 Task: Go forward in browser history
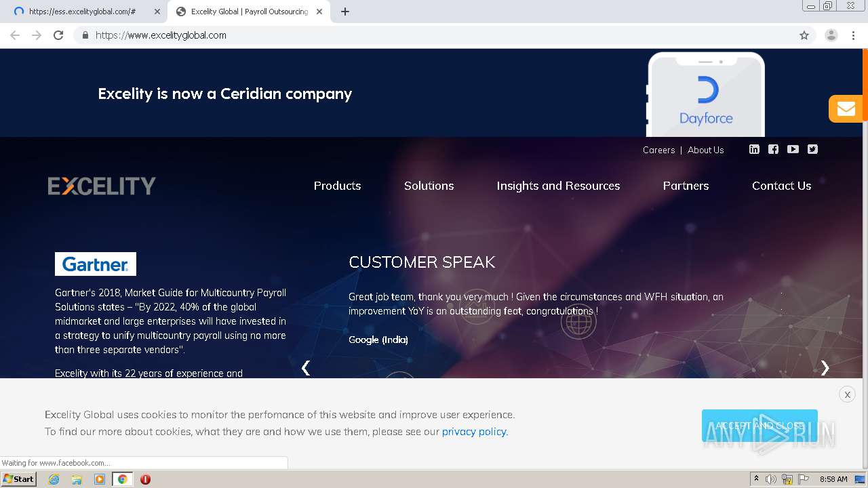(x=37, y=35)
